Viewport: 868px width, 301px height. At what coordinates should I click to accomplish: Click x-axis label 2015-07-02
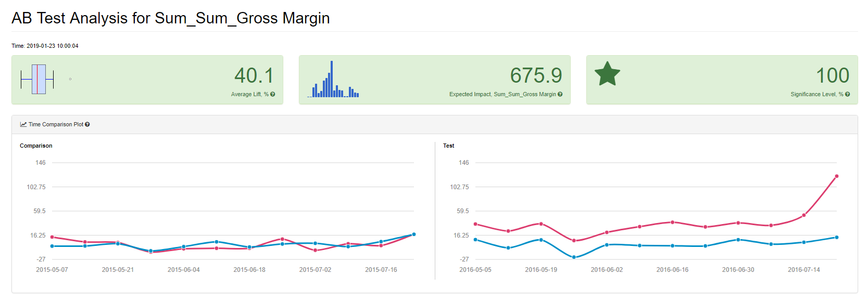(315, 270)
